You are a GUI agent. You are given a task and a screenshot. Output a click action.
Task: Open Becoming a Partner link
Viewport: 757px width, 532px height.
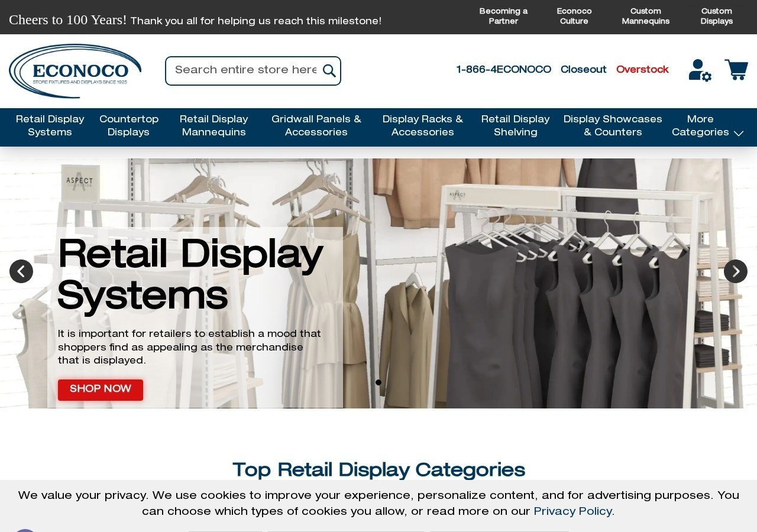(503, 17)
